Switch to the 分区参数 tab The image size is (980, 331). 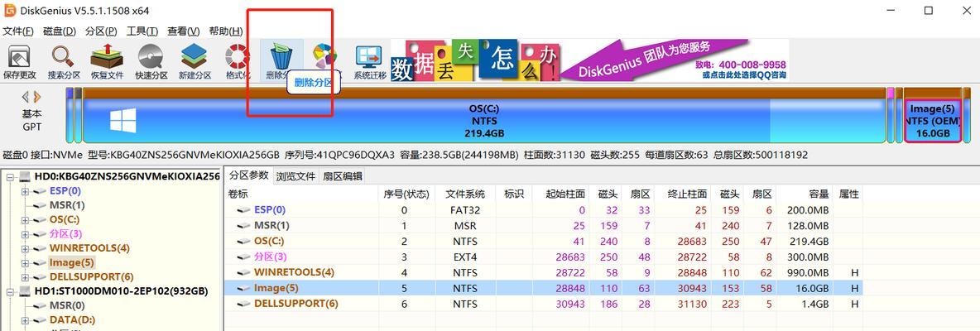pos(248,175)
